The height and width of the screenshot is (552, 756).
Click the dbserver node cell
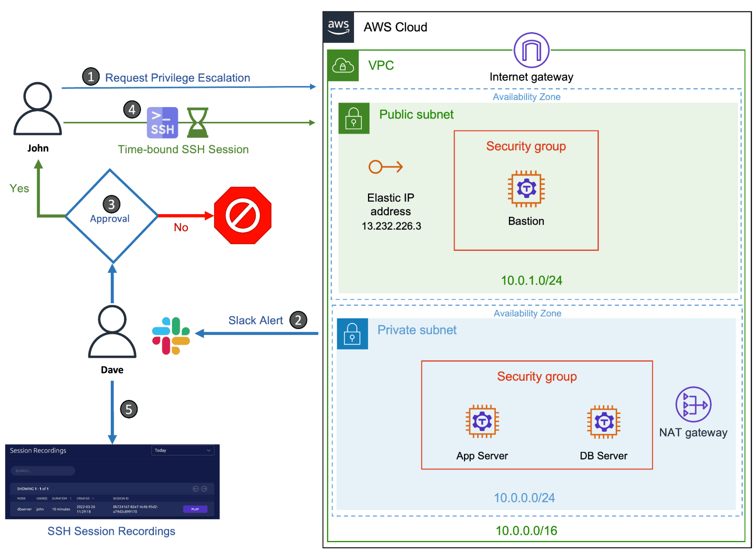24,509
